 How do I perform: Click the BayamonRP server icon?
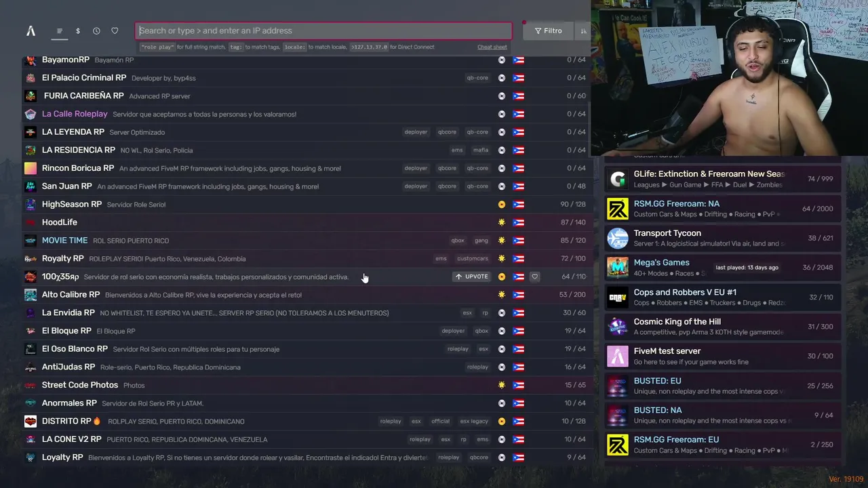pos(31,60)
